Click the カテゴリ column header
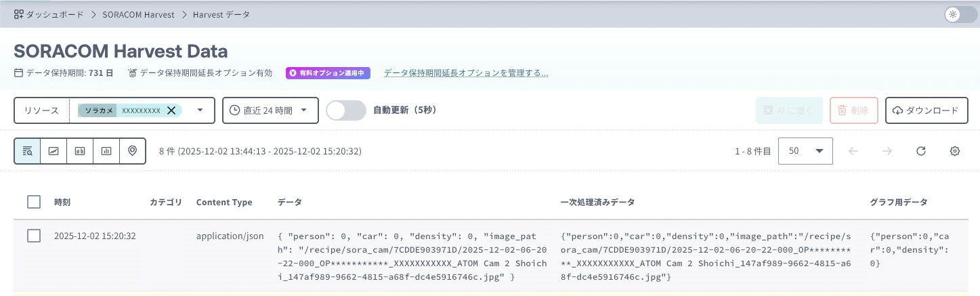 [x=166, y=202]
